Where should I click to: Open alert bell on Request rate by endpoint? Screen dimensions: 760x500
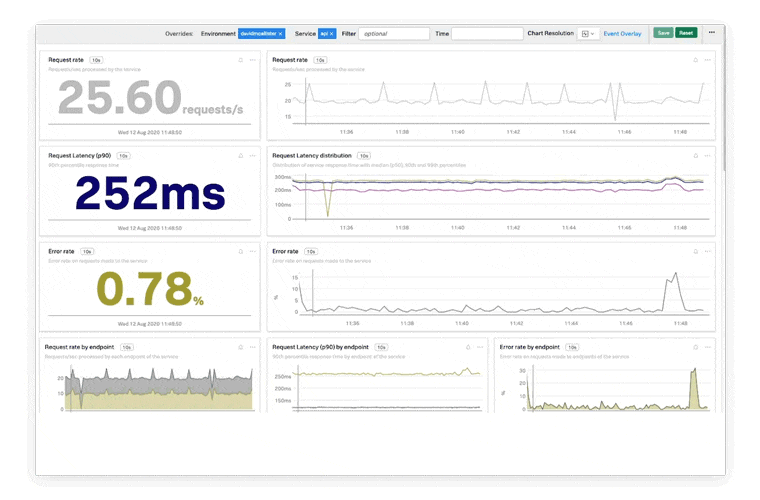(x=240, y=347)
